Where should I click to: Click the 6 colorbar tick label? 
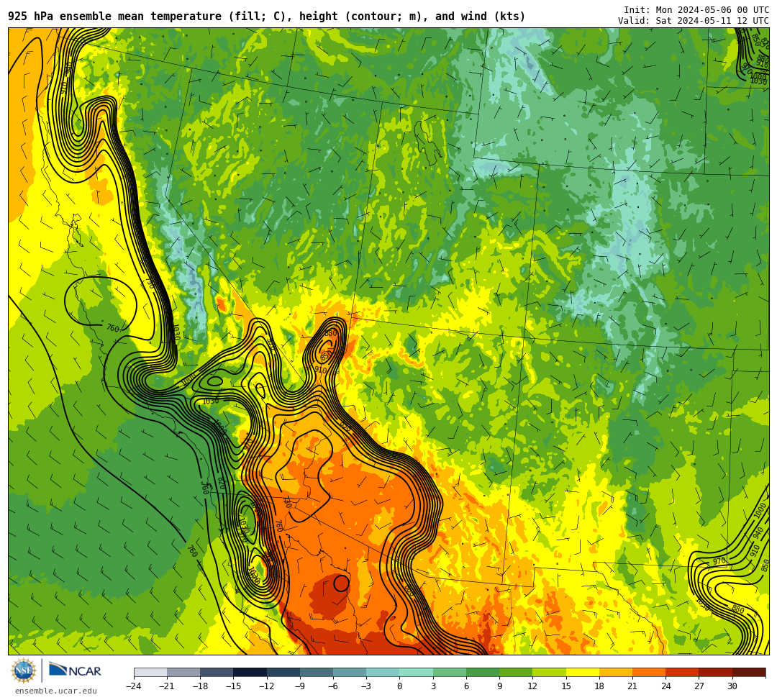(466, 686)
